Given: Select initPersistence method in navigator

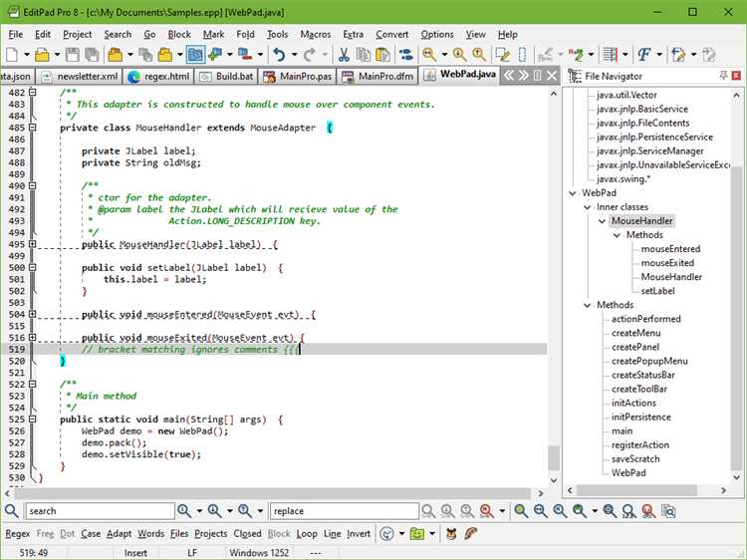Looking at the screenshot, I should click(x=640, y=418).
